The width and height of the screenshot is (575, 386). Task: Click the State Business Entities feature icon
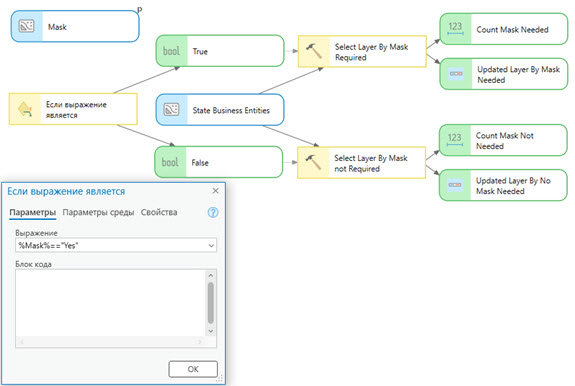click(171, 109)
